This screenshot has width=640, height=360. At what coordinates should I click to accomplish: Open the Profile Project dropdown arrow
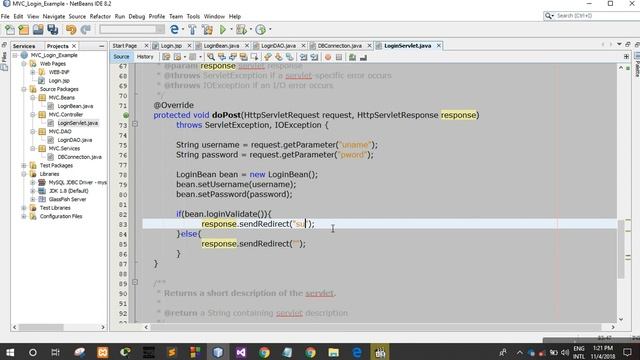pyautogui.click(x=270, y=30)
